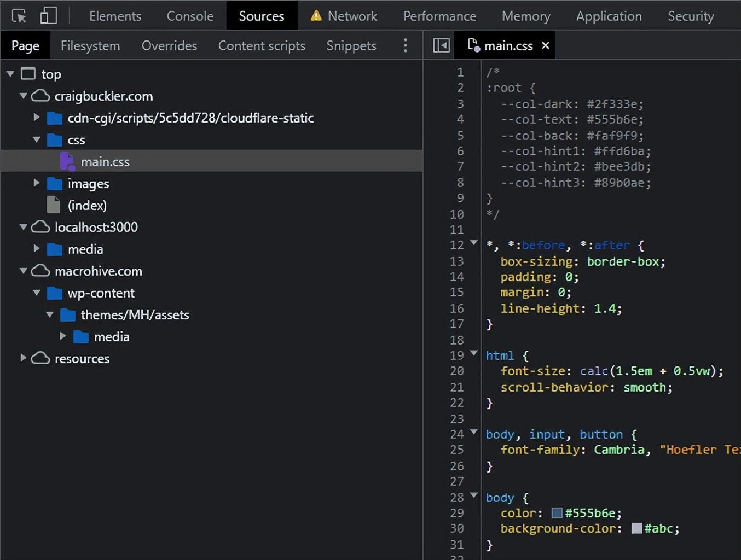Screen dimensions: 741x560
Task: Click line number 20 to set a breakpoint
Action: (457, 371)
